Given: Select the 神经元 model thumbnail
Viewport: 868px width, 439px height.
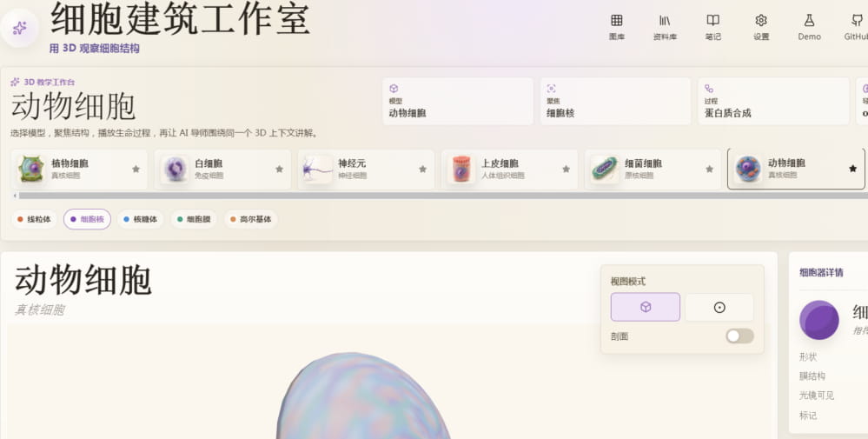Looking at the screenshot, I should coord(318,169).
